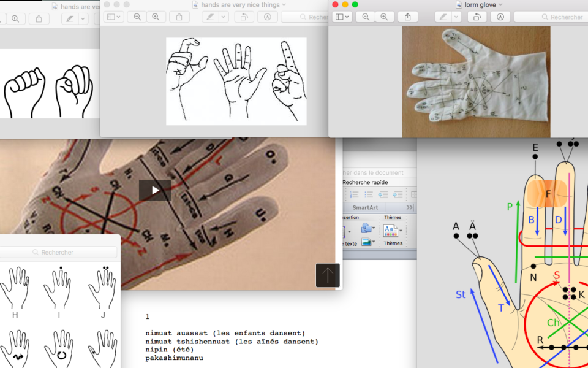Image resolution: width=588 pixels, height=368 pixels.
Task: Rotate the lorm glove image
Action: coord(477,17)
